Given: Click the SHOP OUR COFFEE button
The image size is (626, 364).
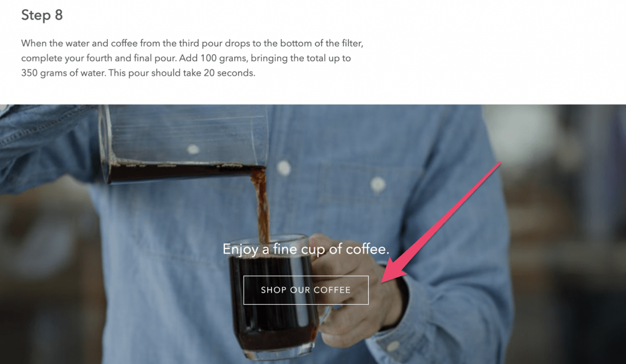Looking at the screenshot, I should 306,290.
